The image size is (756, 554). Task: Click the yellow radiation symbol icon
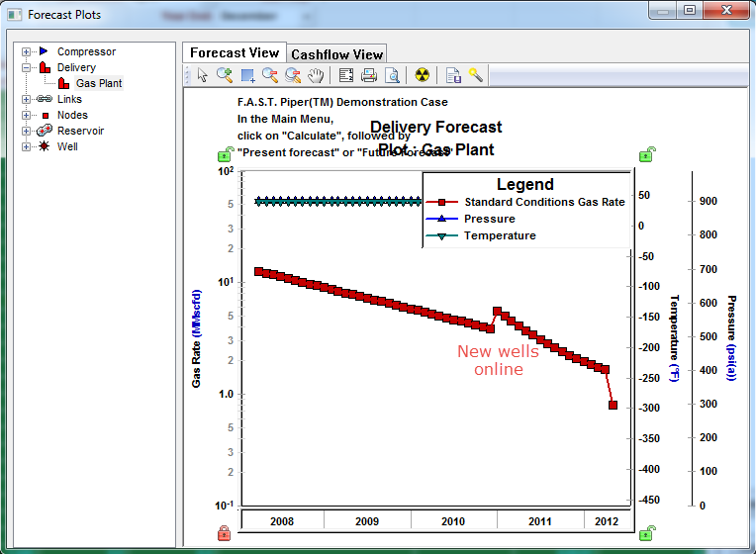[x=423, y=74]
